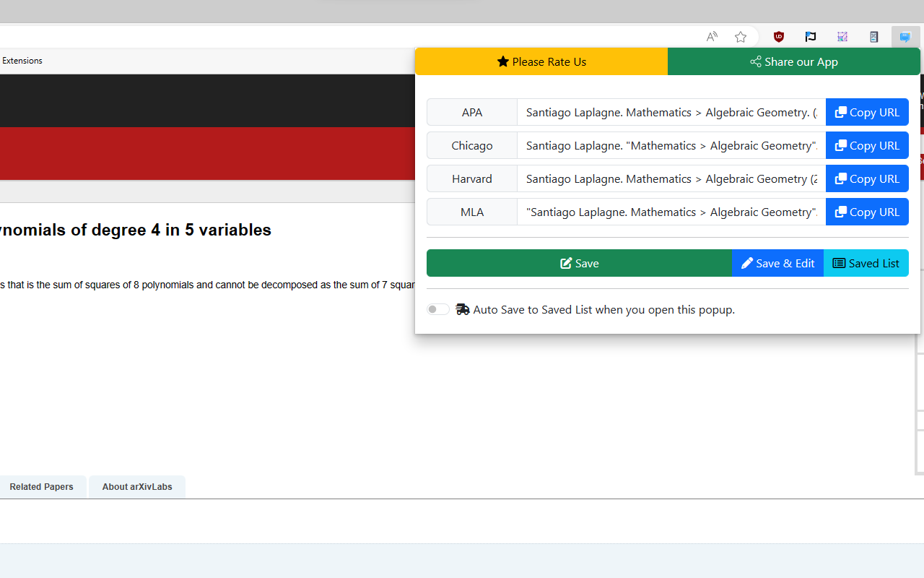Switch to the Related Papers tab
This screenshot has height=578, width=924.
(42, 486)
